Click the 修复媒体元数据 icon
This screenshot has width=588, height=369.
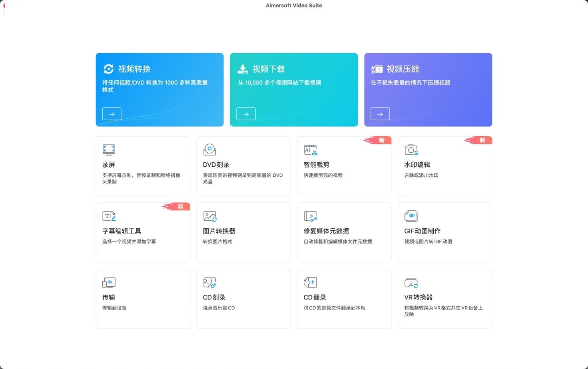pyautogui.click(x=311, y=216)
